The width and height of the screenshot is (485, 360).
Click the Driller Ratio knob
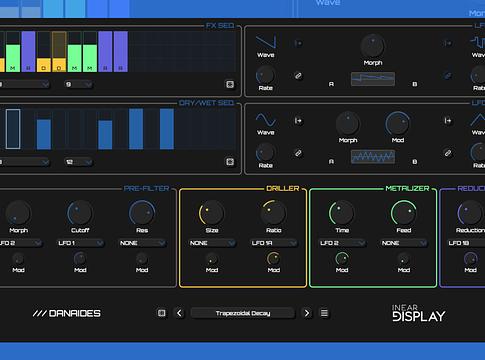coord(273,213)
